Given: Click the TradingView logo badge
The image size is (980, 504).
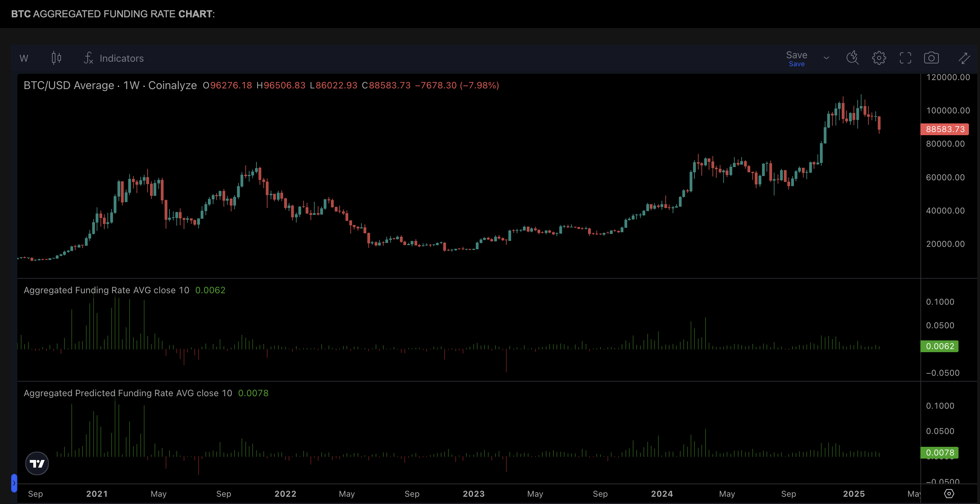Looking at the screenshot, I should [x=37, y=463].
